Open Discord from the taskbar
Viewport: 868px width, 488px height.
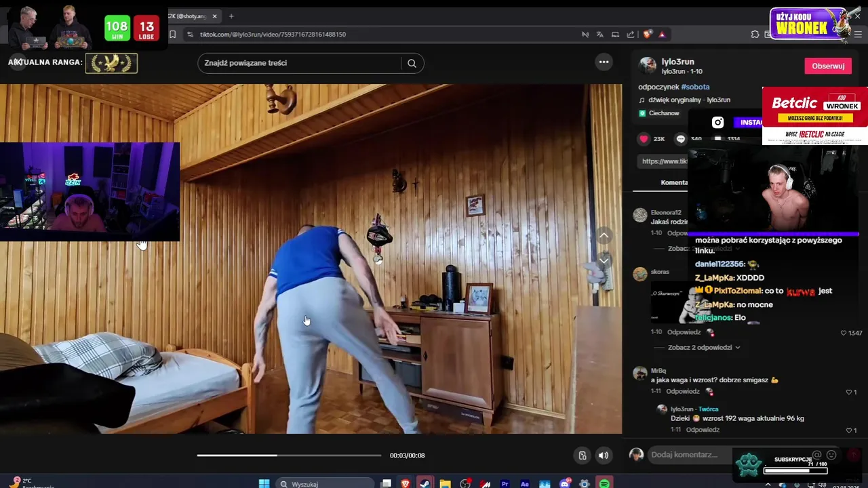tap(564, 484)
